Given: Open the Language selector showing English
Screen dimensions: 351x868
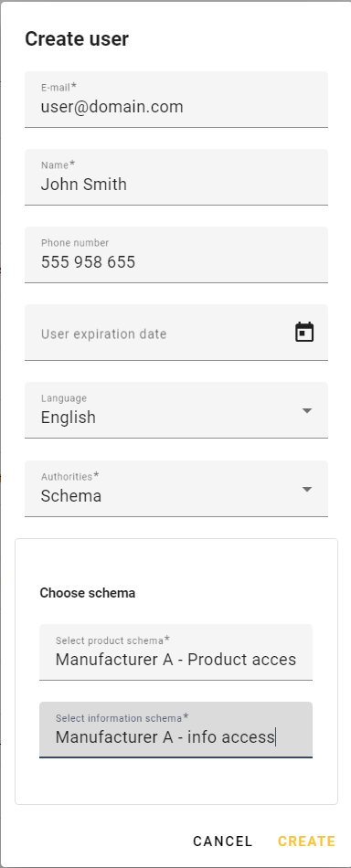Looking at the screenshot, I should 176,410.
